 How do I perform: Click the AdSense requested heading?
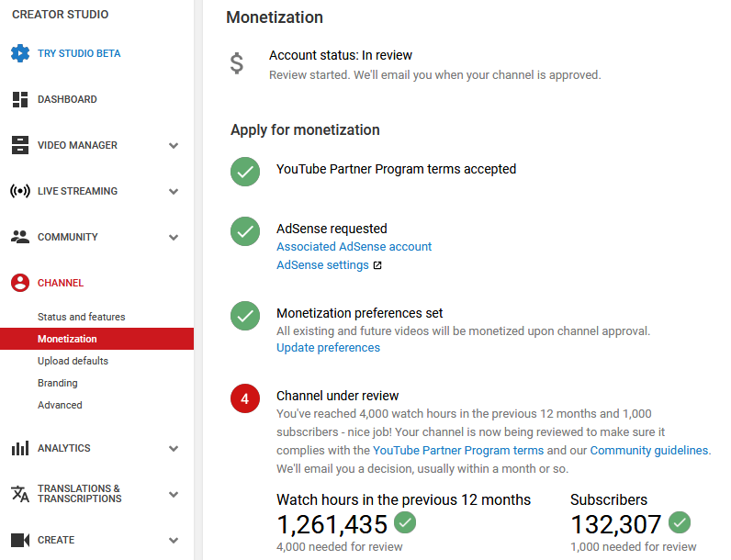pos(332,229)
